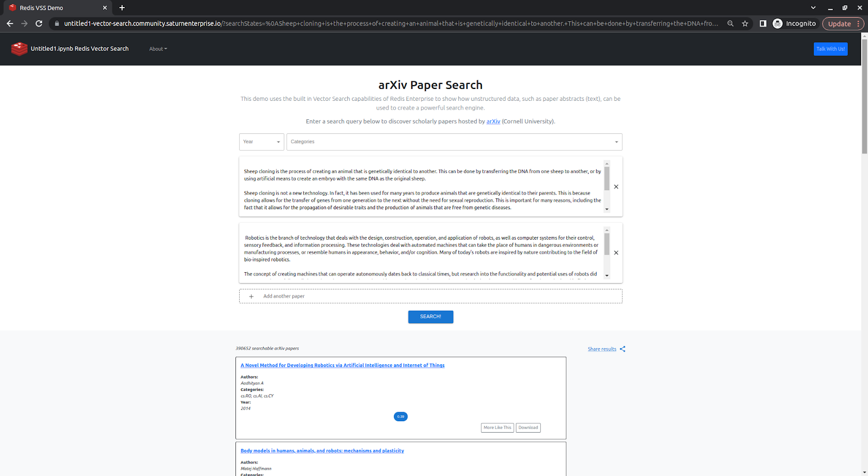Reload the page with the refresh icon

click(x=39, y=23)
